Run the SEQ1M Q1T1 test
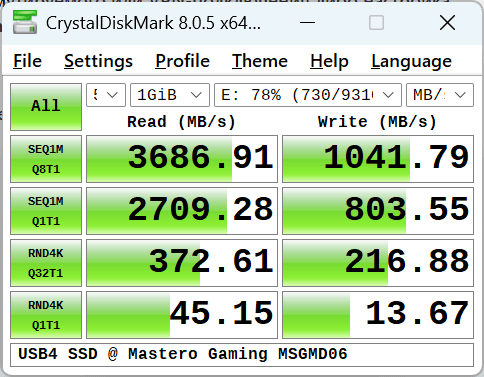The width and height of the screenshot is (484, 377). [x=46, y=211]
